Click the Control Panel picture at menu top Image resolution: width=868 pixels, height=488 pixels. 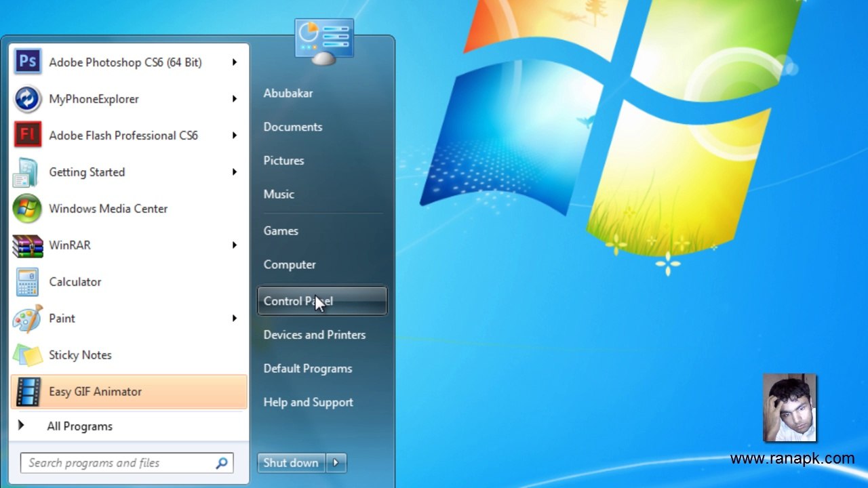click(x=324, y=42)
